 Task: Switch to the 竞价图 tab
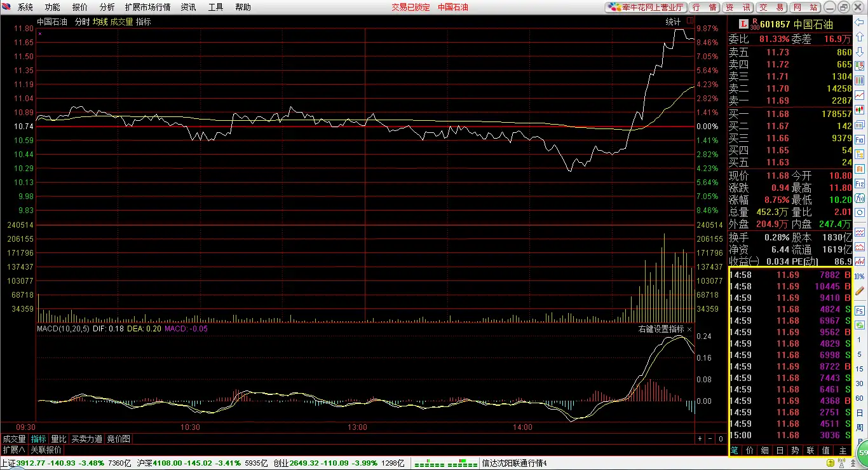pyautogui.click(x=118, y=439)
